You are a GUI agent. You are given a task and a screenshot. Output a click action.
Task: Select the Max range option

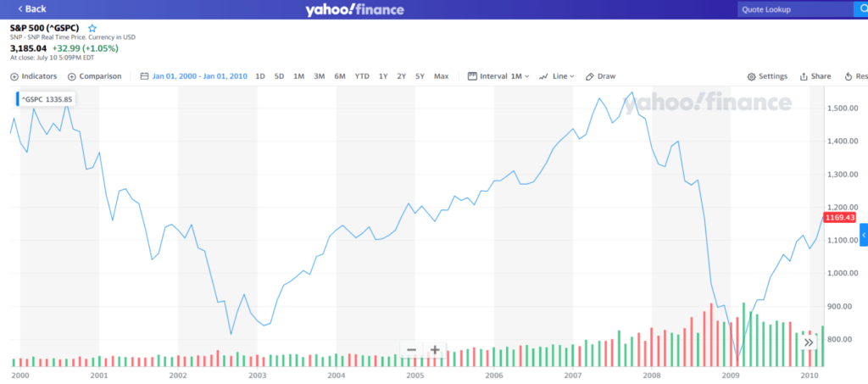441,76
